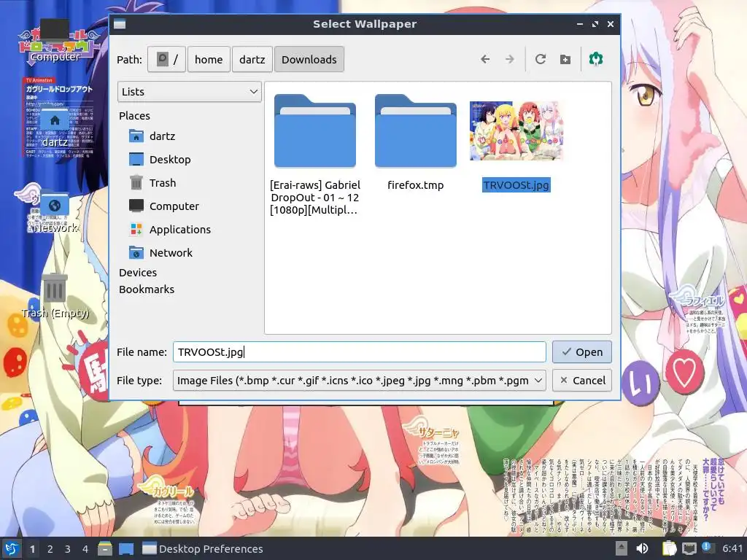
Task: Reload the current folder listing
Action: coord(541,59)
